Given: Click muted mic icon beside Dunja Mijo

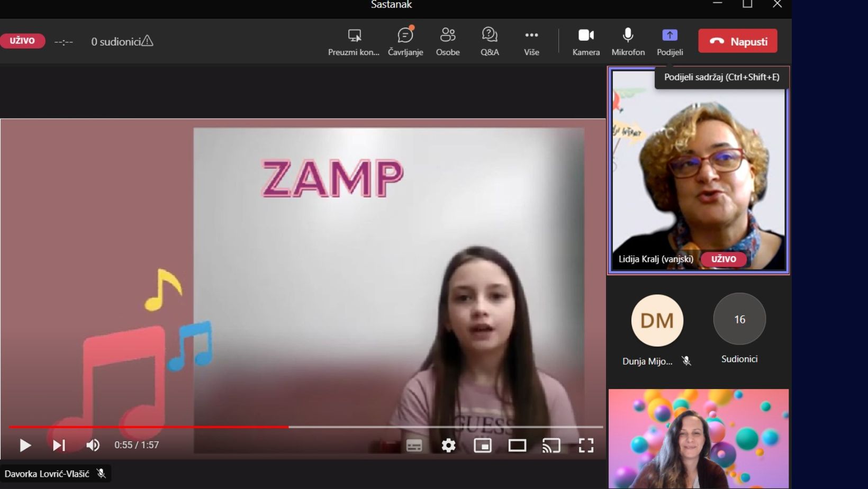Looking at the screenshot, I should click(686, 361).
